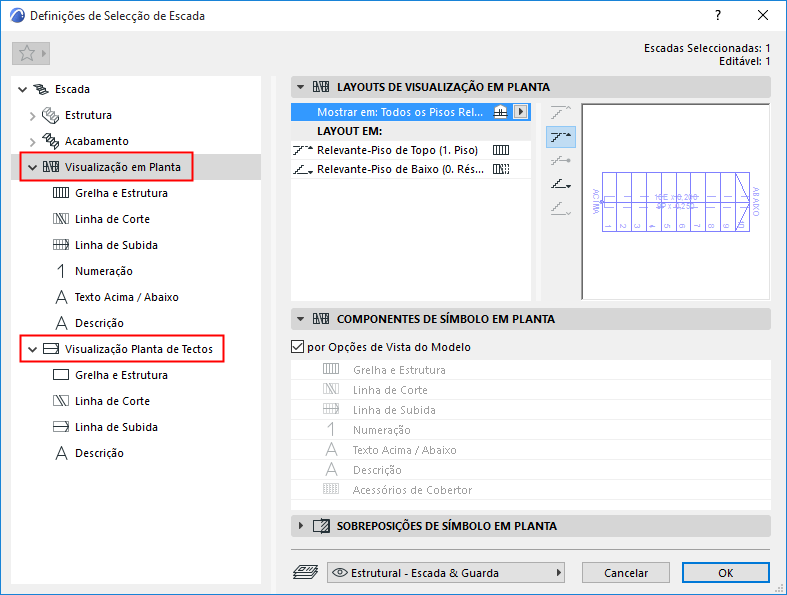Open Texto Acima / Abaixo in tree
787x595 pixels.
coord(126,297)
